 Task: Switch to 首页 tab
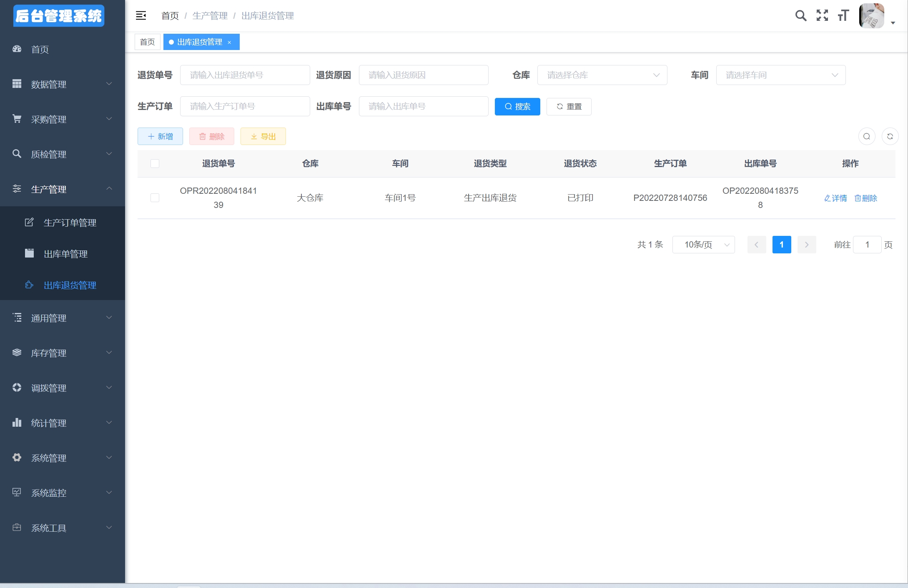tap(147, 42)
